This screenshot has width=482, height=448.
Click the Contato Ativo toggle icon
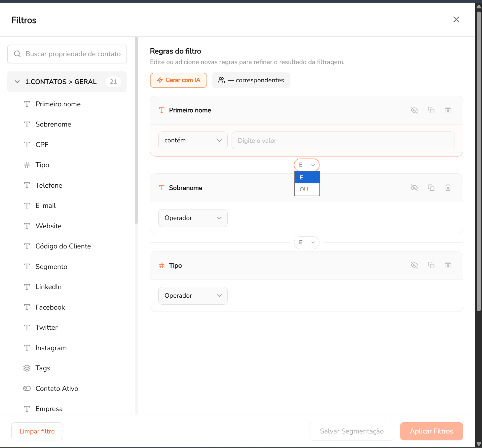tap(27, 389)
